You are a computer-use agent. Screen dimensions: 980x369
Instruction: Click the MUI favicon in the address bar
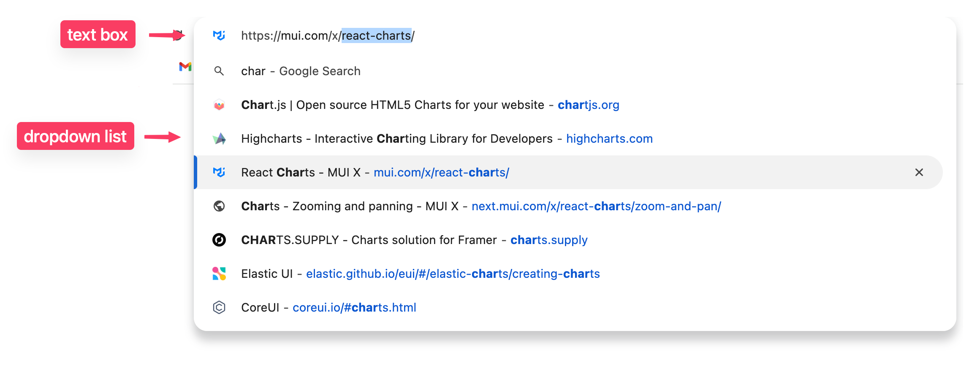pos(219,35)
